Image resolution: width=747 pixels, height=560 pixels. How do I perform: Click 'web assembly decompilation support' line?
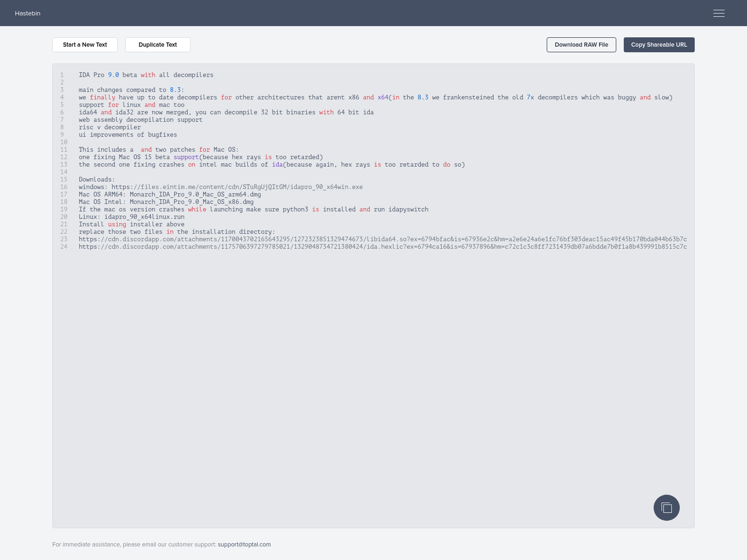click(x=141, y=120)
